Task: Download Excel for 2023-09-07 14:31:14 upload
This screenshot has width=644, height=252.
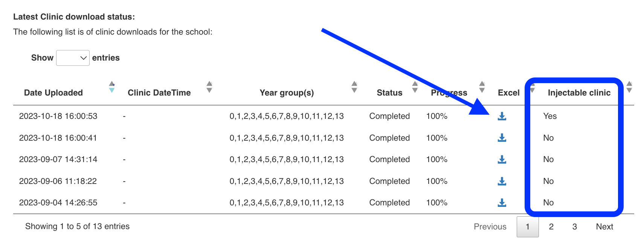Action: [x=502, y=159]
